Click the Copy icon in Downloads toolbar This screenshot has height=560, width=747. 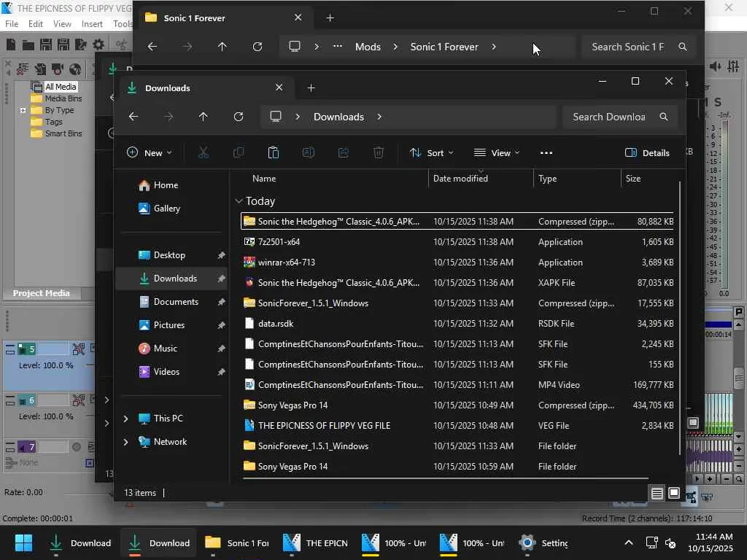(239, 153)
